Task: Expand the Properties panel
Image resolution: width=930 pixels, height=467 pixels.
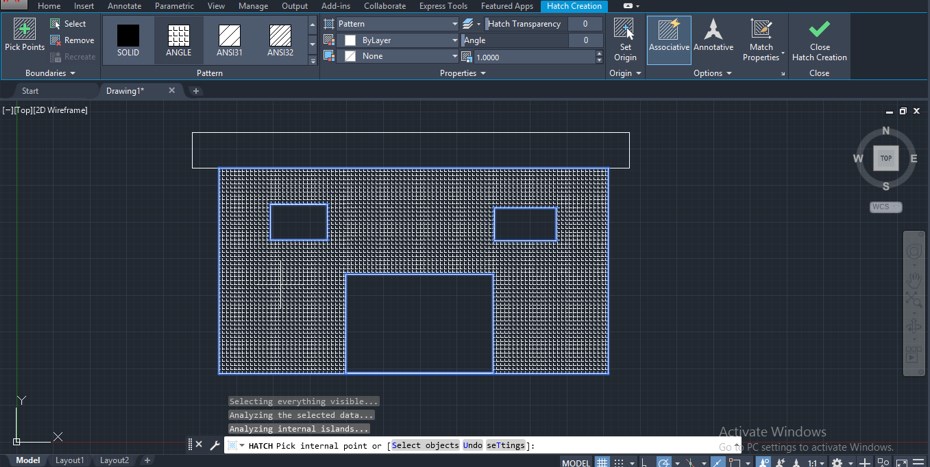Action: (x=463, y=73)
